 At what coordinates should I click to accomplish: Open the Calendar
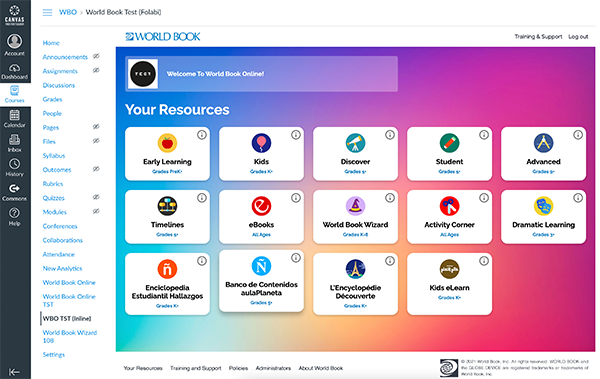click(x=15, y=119)
